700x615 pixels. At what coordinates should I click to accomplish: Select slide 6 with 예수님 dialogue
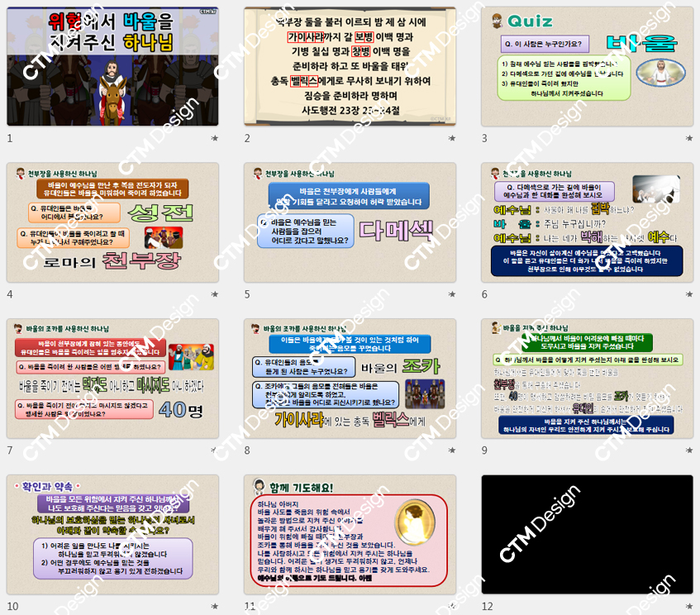[x=588, y=222]
